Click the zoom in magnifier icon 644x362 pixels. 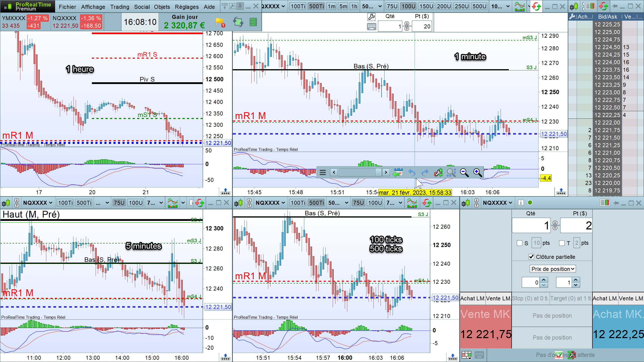[477, 172]
